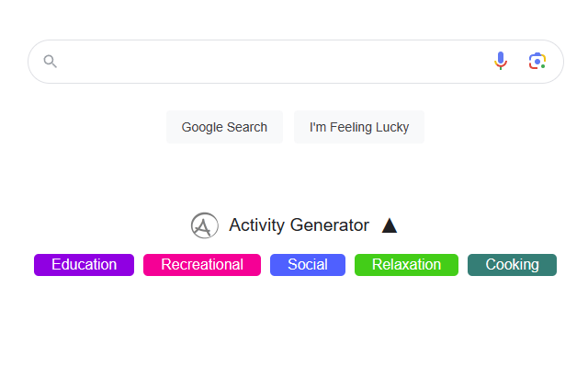588x368 pixels.
Task: Click the multicolored camera icon in search bar
Action: pyautogui.click(x=537, y=61)
